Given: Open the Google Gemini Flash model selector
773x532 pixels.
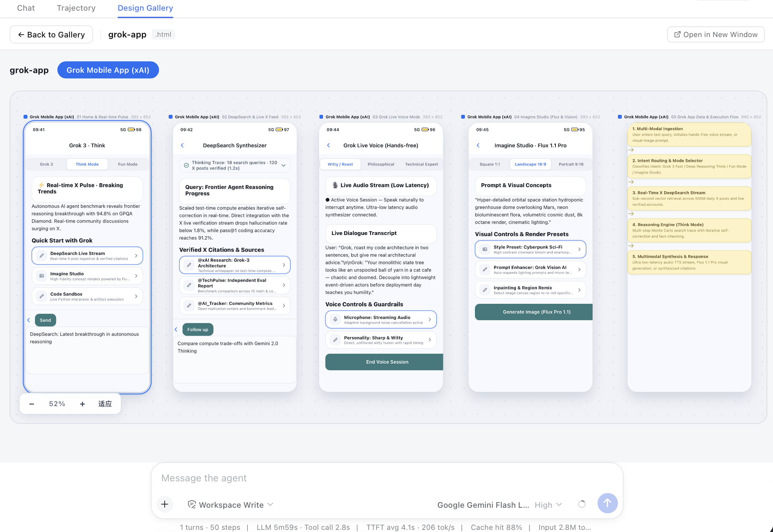Looking at the screenshot, I should [x=483, y=505].
